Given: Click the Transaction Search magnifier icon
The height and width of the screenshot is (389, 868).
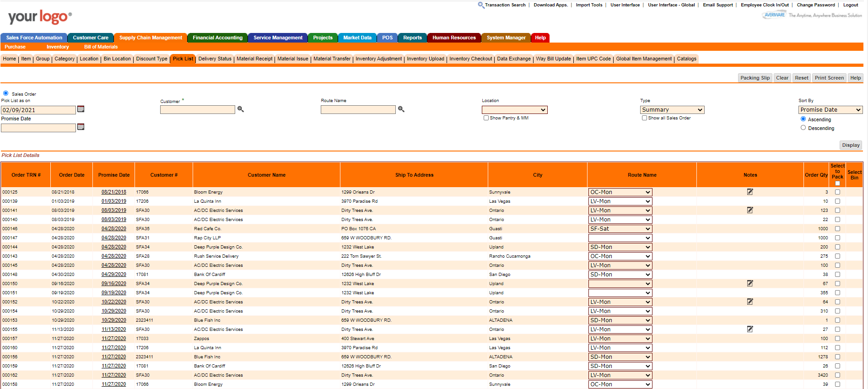Looking at the screenshot, I should [x=481, y=5].
